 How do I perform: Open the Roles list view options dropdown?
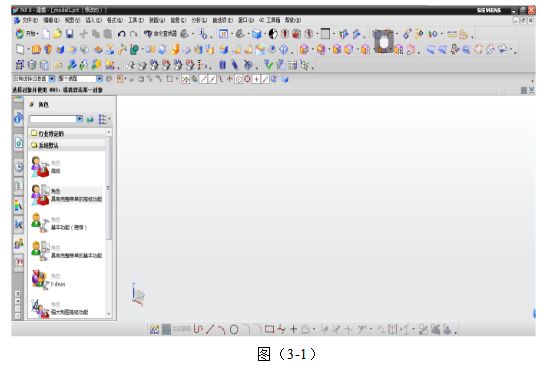[104, 119]
